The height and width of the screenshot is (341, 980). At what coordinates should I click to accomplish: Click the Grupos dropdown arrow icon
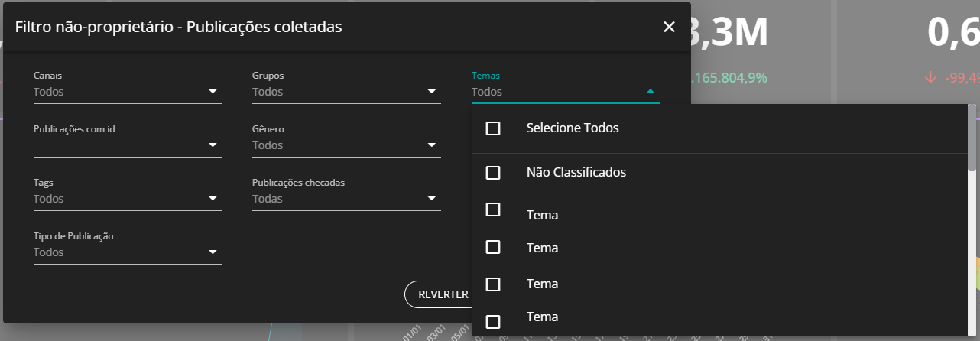[x=432, y=92]
